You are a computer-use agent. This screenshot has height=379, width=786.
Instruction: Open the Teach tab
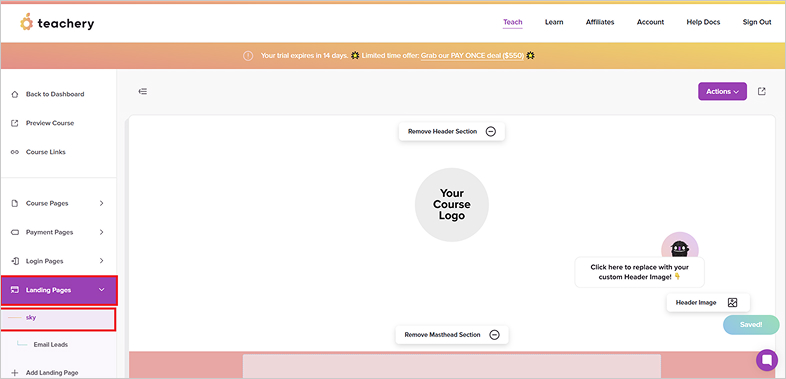click(513, 22)
